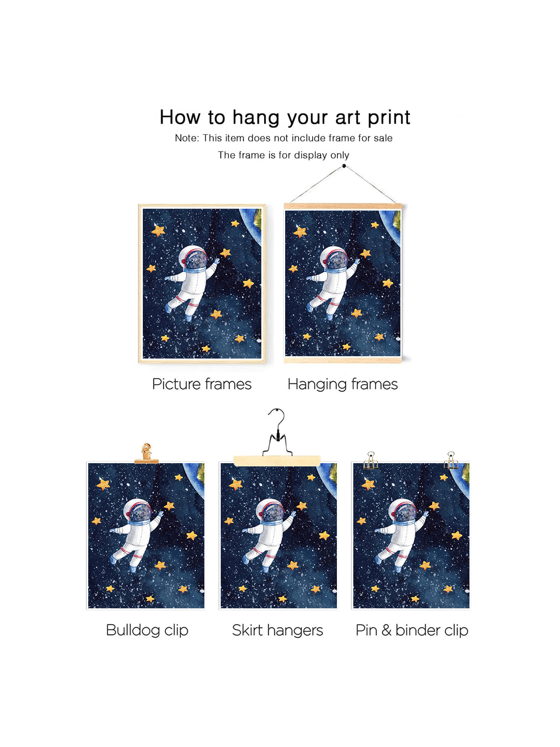Click the "Bulldog clip" label
The width and height of the screenshot is (560, 747).
[x=147, y=630]
